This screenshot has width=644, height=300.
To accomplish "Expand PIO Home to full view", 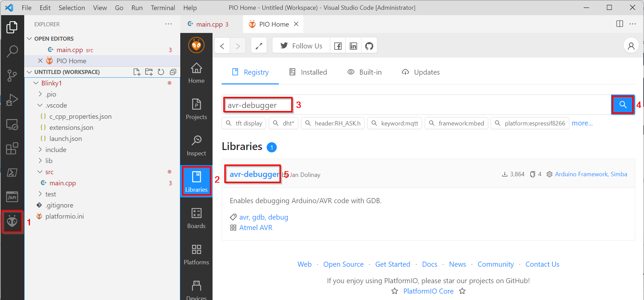I will pyautogui.click(x=259, y=46).
